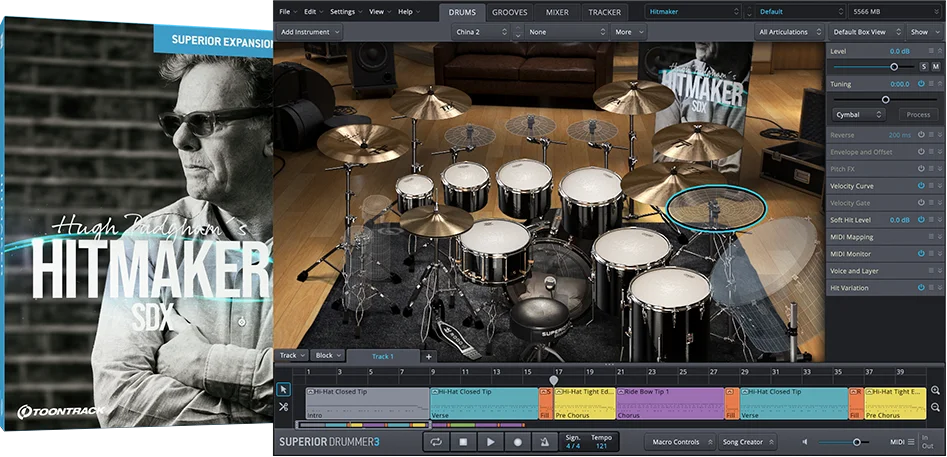
Task: Open the Velocity Curve menu icon
Action: (x=931, y=186)
